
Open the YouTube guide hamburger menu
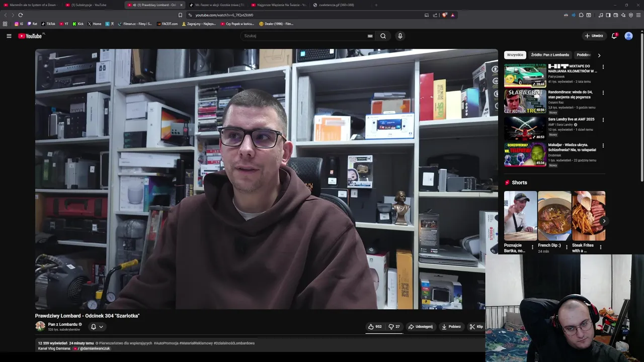tap(9, 36)
